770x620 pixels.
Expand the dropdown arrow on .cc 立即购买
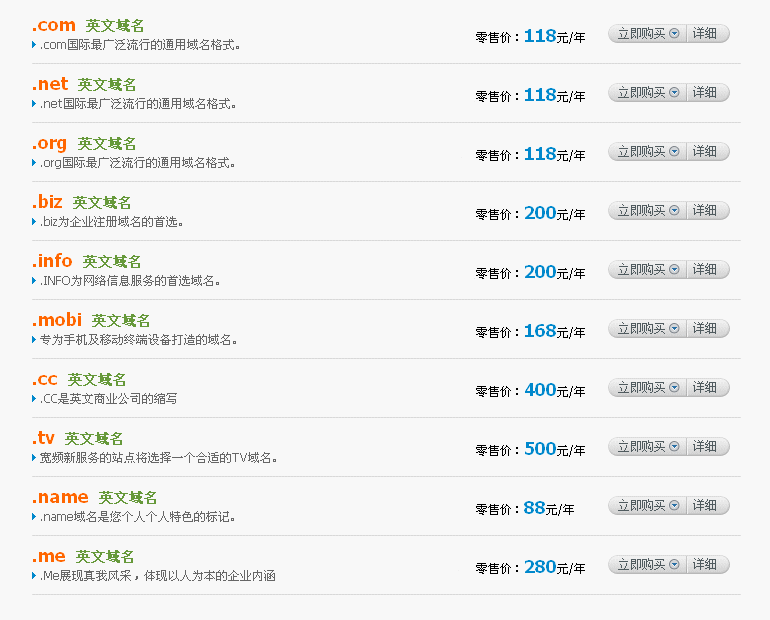[674, 388]
